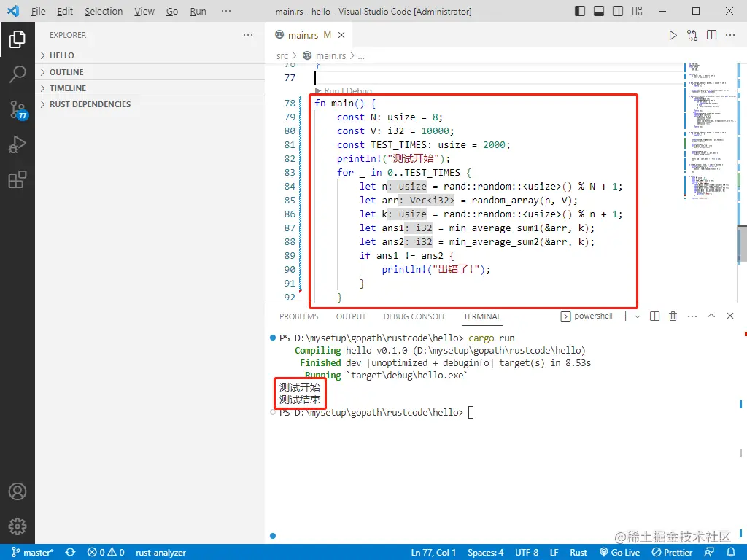The image size is (747, 560).
Task: Click the master* branch in status bar
Action: tap(32, 553)
